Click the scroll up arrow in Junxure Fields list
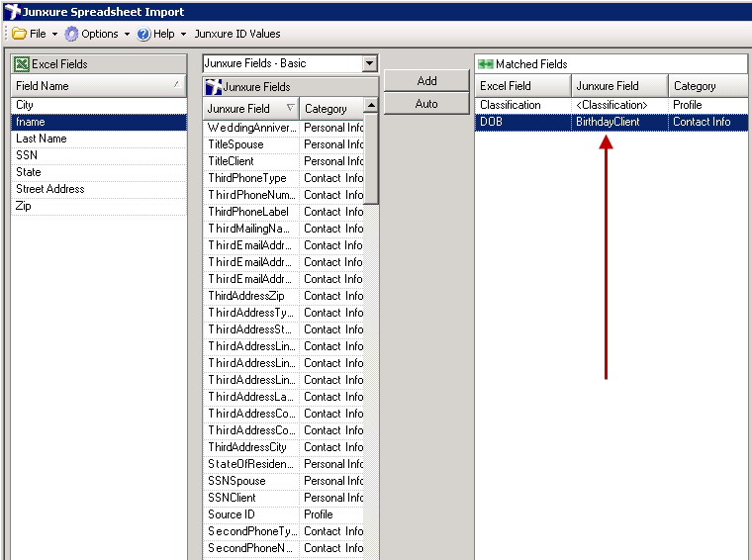The height and width of the screenshot is (560, 752). [371, 105]
